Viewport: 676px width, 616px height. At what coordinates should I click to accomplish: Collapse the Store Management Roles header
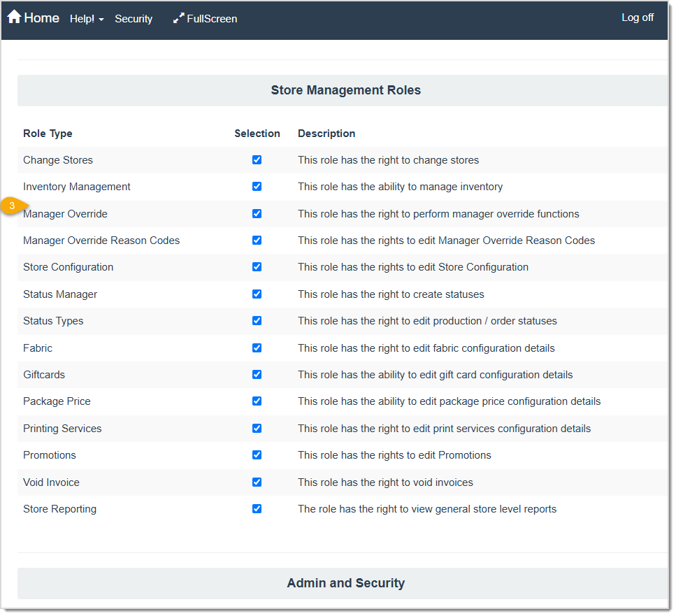[x=345, y=90]
